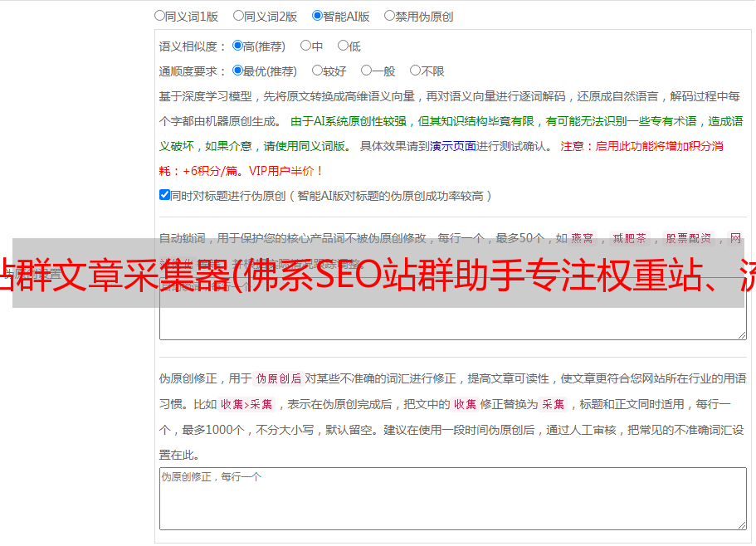Select the 同义词2版 radio option
Screen dimensions: 756x546
238,16
